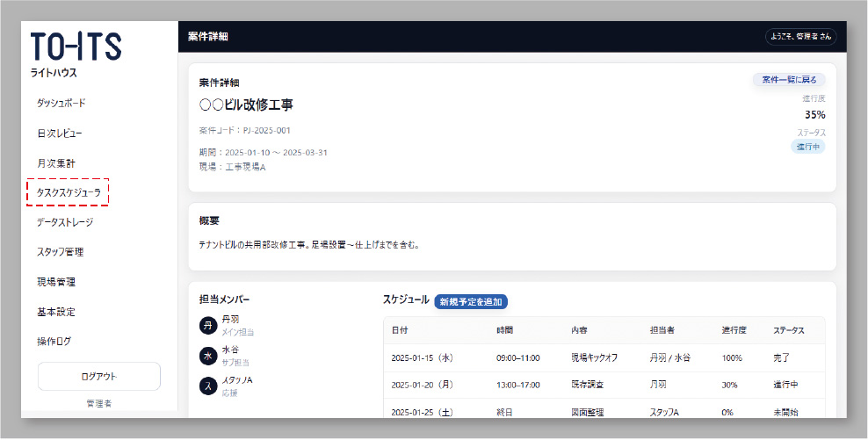Viewport: 868px width, 440px height.
Task: Click the ス member avatar icon
Action: tap(207, 386)
